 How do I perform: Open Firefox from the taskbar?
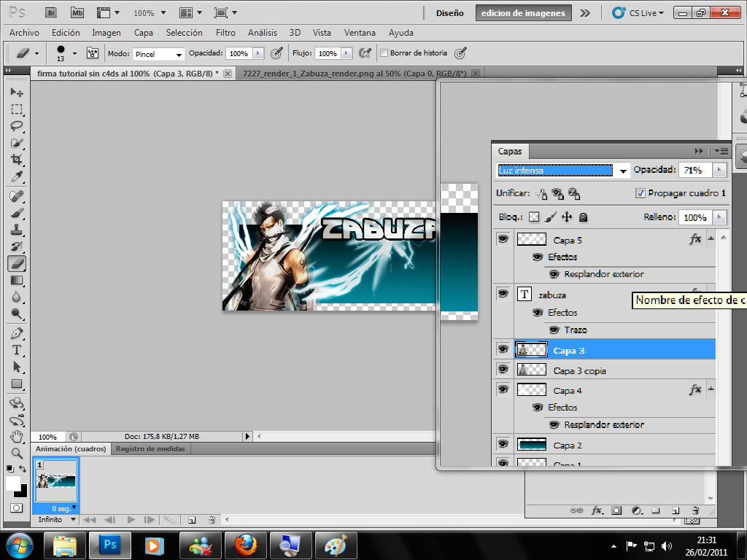pyautogui.click(x=245, y=545)
